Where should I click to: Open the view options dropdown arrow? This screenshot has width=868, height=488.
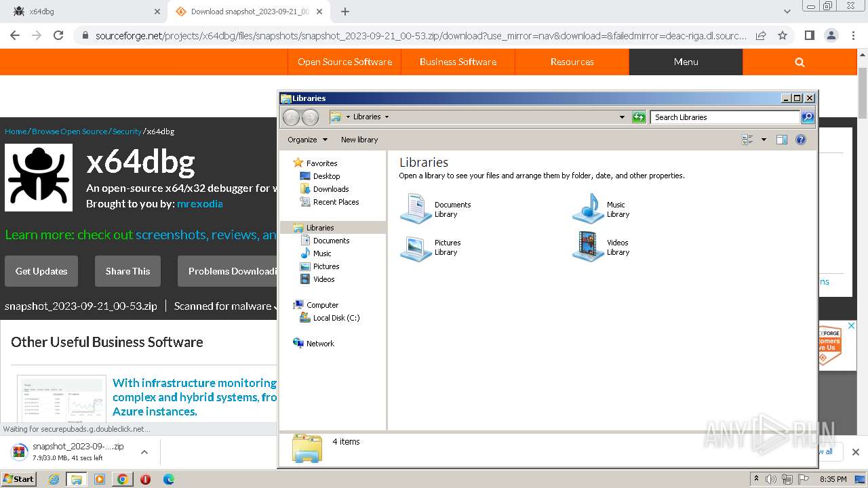pos(764,140)
